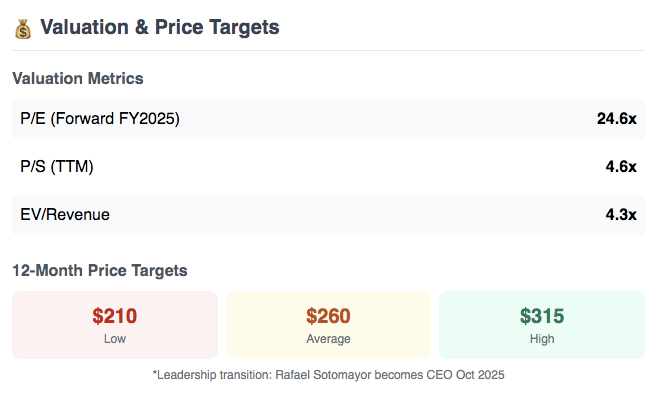This screenshot has height=397, width=668.
Task: Click the Average label under $260
Action: [x=328, y=339]
